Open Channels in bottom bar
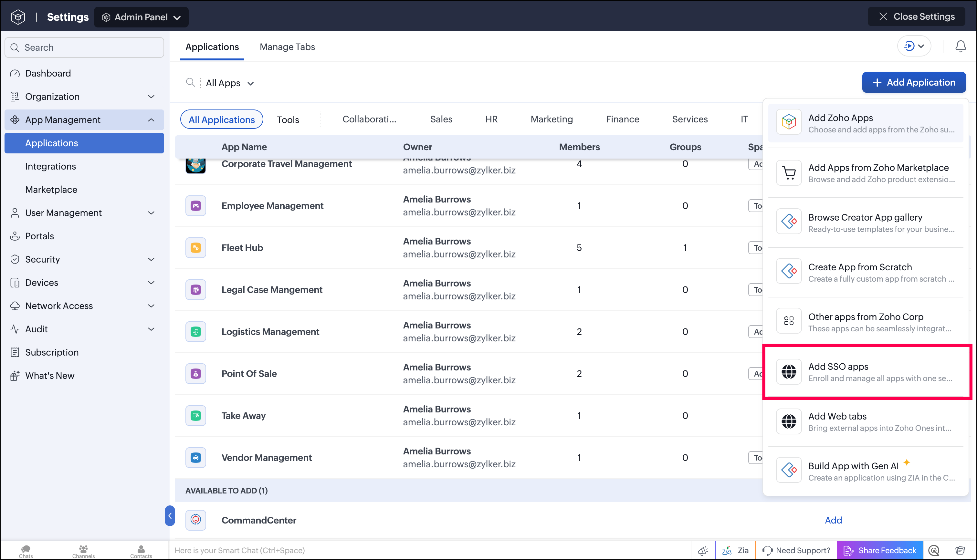Screen dimensions: 977x560 coord(83,551)
